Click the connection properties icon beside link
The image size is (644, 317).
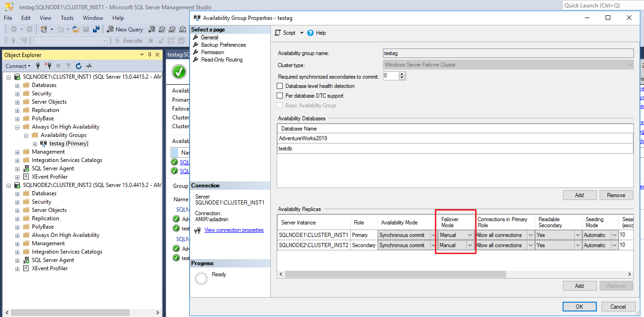click(x=198, y=230)
